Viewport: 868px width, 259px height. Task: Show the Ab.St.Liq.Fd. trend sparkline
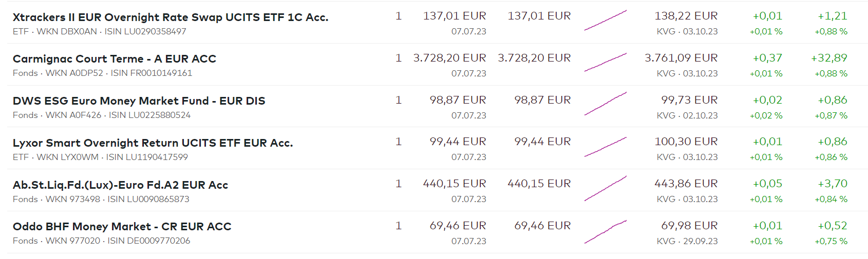click(605, 188)
